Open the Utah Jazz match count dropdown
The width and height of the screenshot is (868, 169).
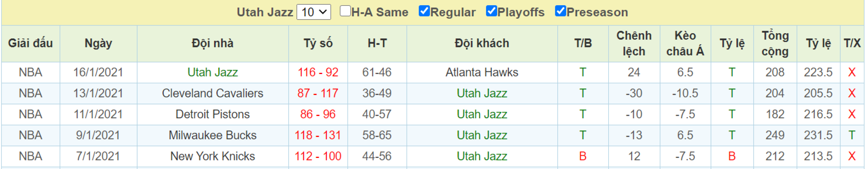[313, 12]
